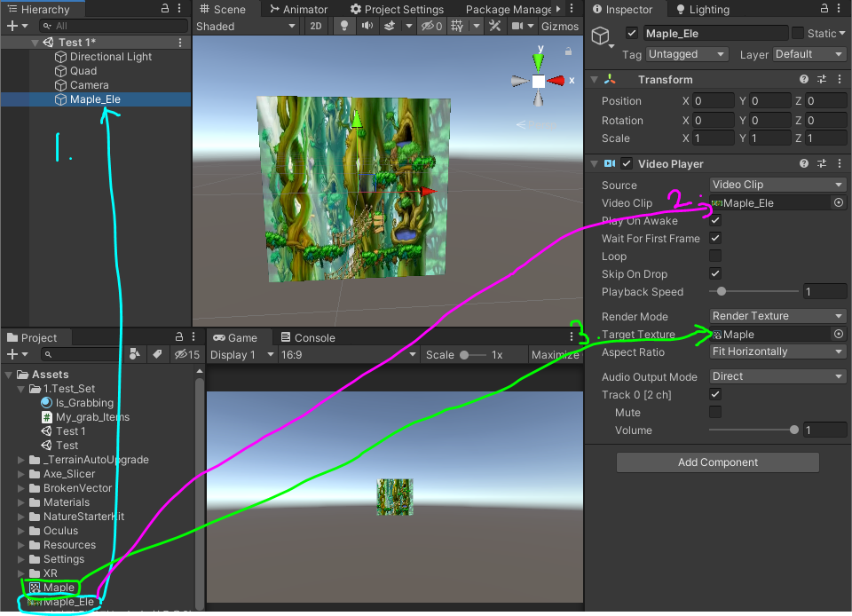
Task: Toggle Wait For First Frame checkbox
Action: (715, 238)
